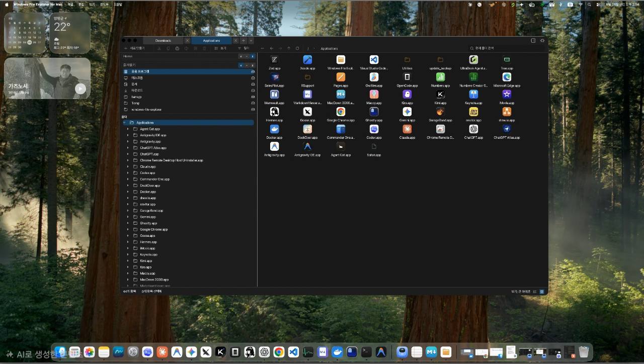Select the ChatGPT.app icon in grid
The image size is (644, 364).
pos(473,129)
